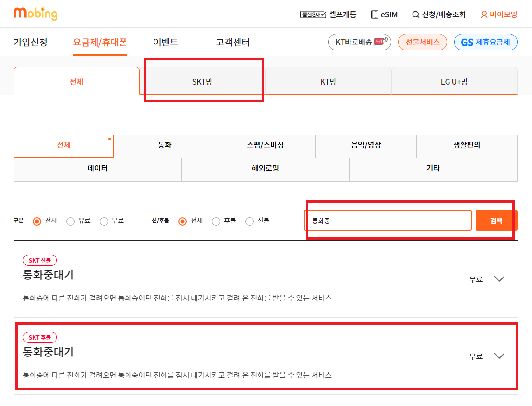The image size is (532, 406).
Task: Select the 데이터 category tab
Action: (98, 170)
